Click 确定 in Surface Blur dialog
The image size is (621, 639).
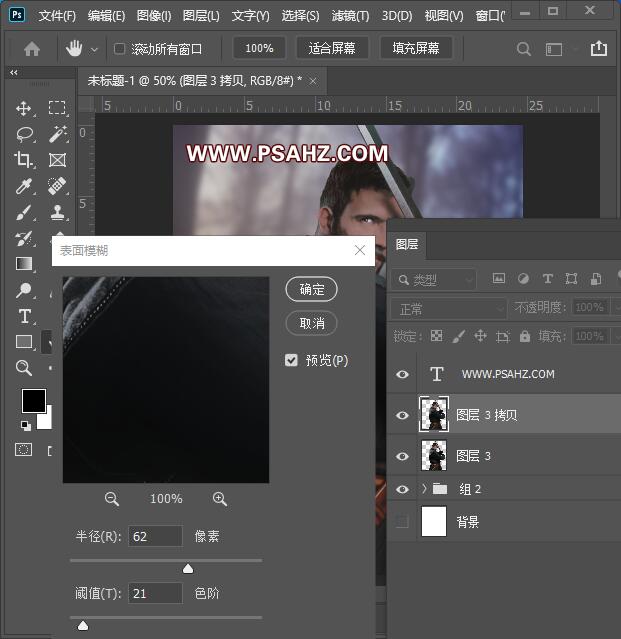pyautogui.click(x=312, y=289)
